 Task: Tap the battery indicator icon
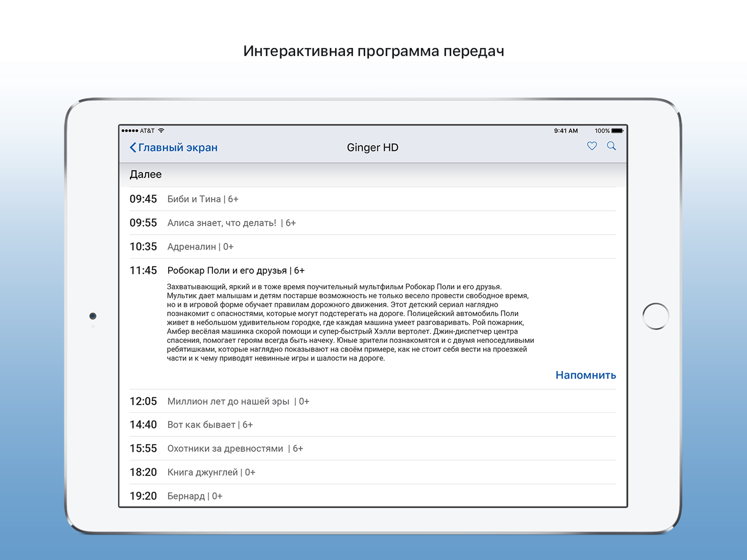pos(617,131)
